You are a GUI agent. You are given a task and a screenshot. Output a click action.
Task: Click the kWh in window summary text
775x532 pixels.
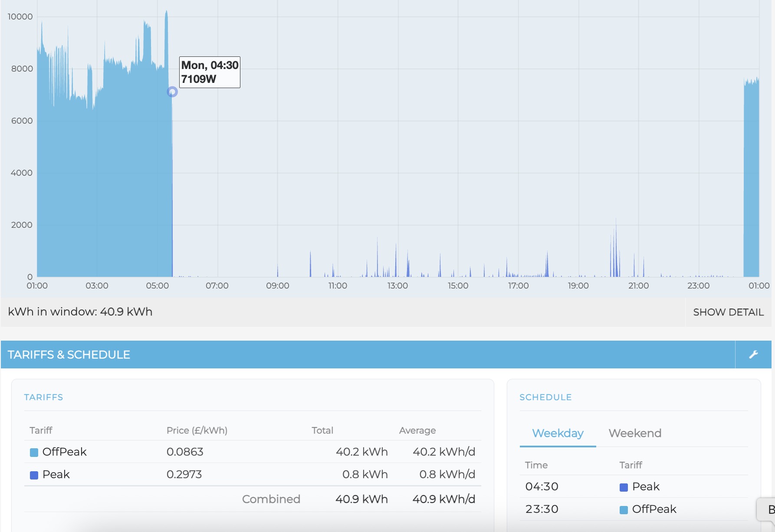[80, 312]
